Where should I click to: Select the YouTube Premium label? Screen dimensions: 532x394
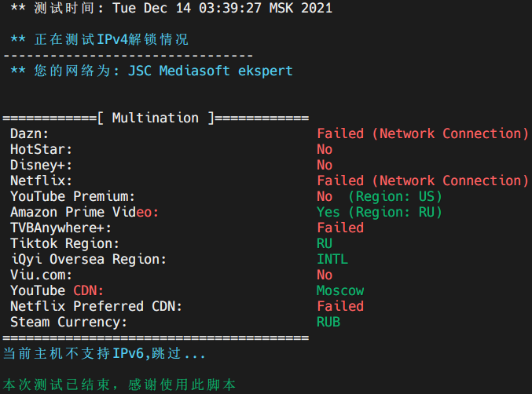pos(72,196)
